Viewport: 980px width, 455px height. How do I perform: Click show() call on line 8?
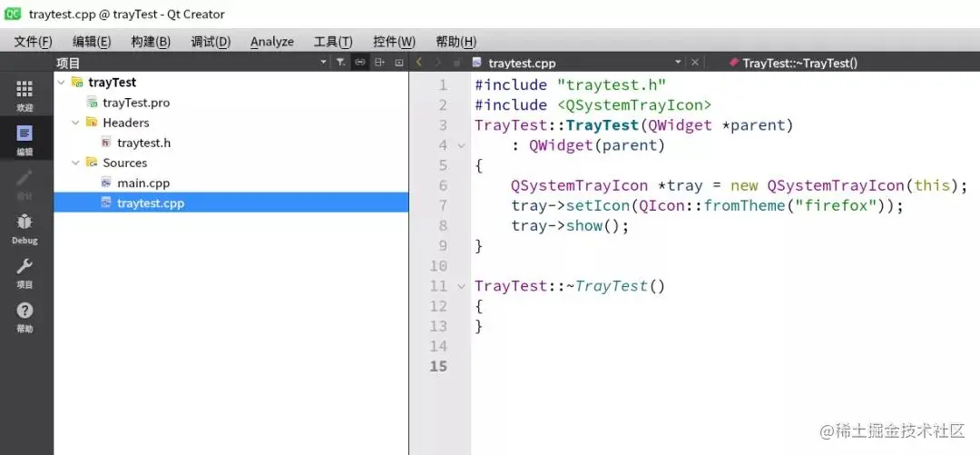tap(593, 225)
